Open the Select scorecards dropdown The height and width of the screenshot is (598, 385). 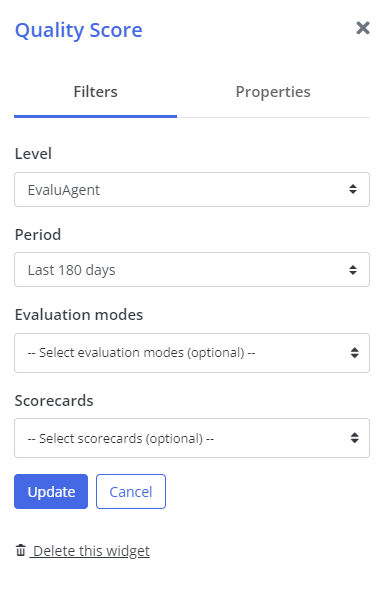click(192, 438)
